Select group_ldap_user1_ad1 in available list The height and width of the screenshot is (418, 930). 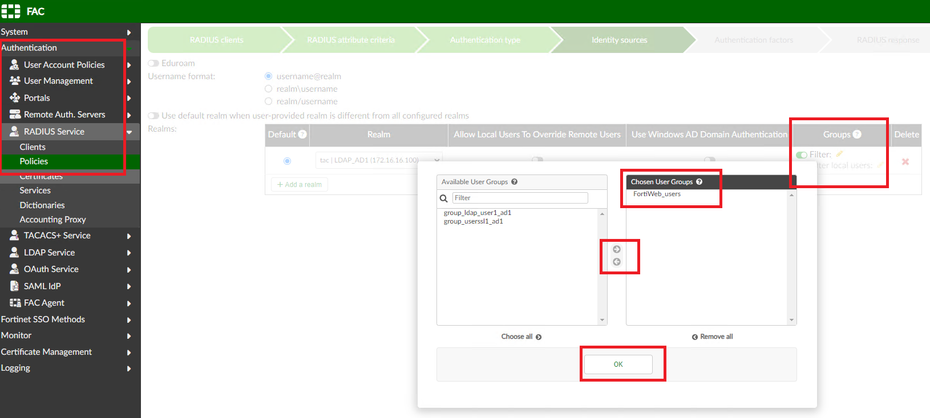click(x=477, y=212)
